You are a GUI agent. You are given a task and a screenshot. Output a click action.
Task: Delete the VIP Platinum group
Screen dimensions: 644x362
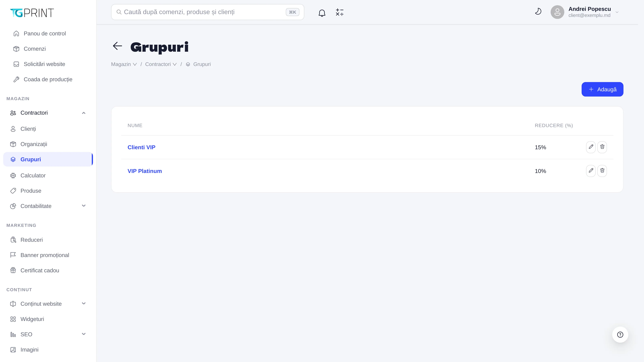pyautogui.click(x=602, y=171)
